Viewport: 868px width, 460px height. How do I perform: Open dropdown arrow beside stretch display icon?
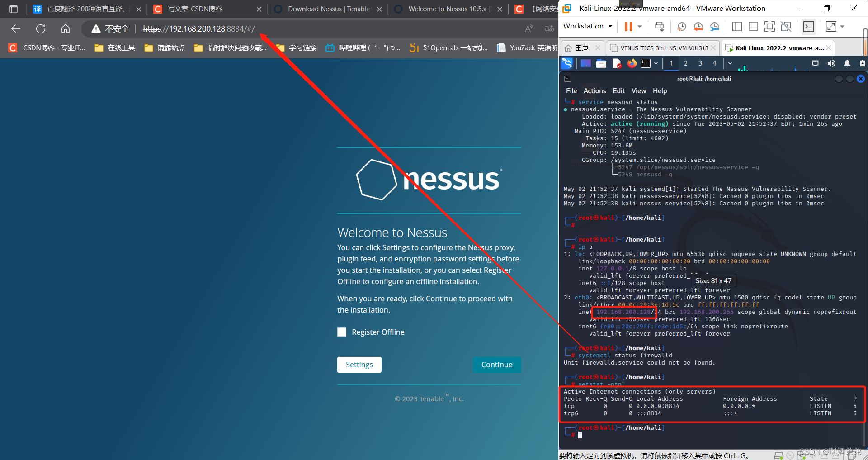(842, 26)
